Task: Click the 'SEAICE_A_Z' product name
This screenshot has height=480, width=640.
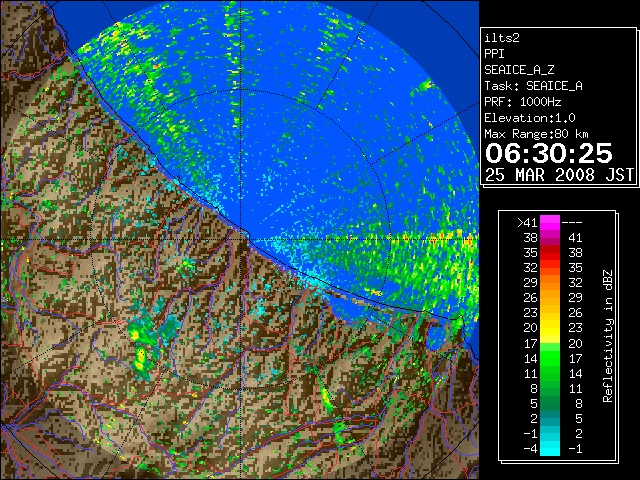Action: (x=519, y=70)
